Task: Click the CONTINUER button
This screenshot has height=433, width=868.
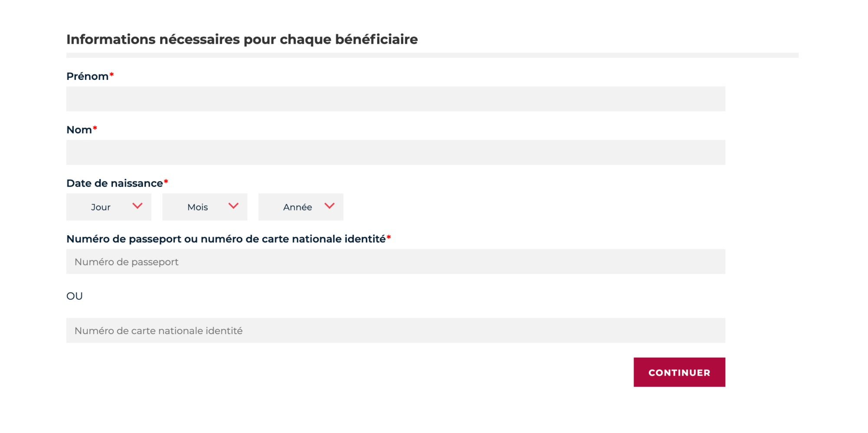Action: tap(679, 372)
